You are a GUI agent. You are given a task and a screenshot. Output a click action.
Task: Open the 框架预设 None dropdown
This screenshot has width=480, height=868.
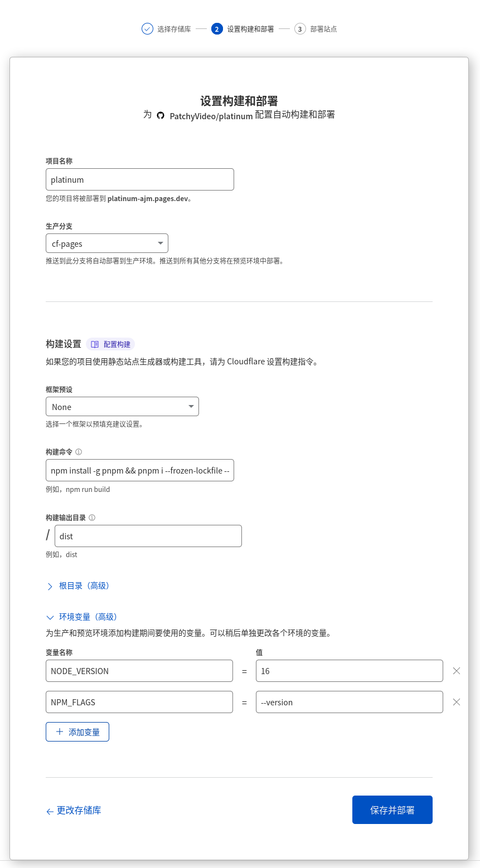122,407
